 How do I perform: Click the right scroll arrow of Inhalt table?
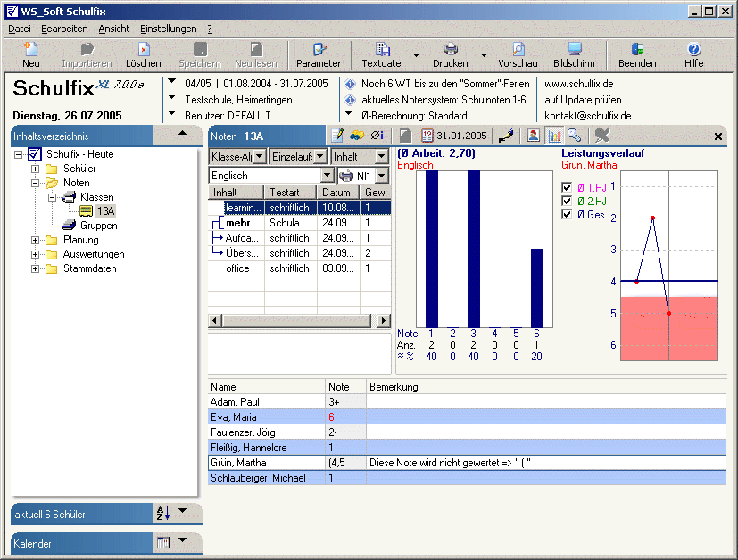pyautogui.click(x=384, y=321)
